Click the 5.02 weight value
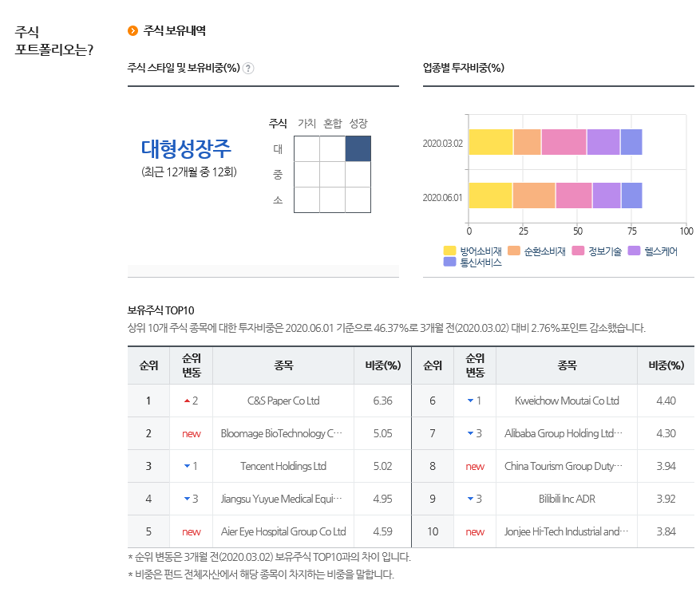Image resolution: width=700 pixels, height=608 pixels. tap(382, 466)
